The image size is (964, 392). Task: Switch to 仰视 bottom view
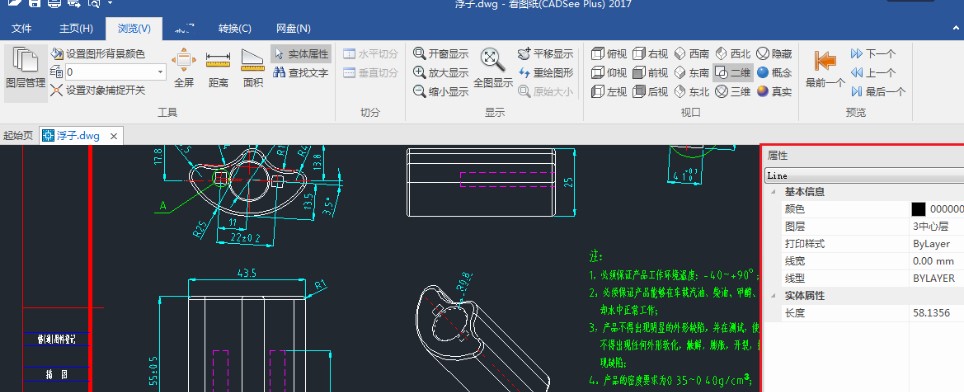coord(609,73)
